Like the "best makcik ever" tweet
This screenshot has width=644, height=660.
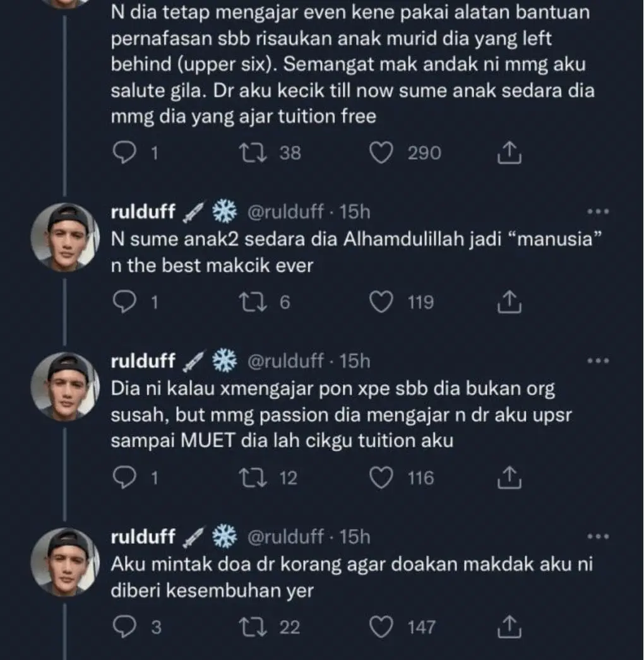pos(381,303)
